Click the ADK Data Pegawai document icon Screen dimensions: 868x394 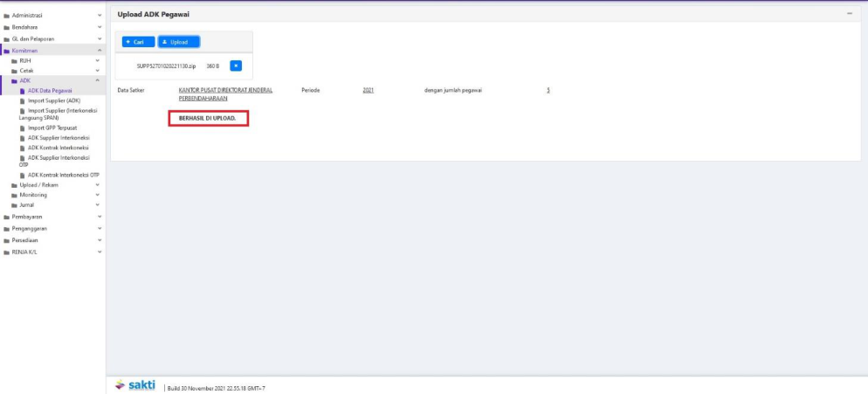point(23,91)
